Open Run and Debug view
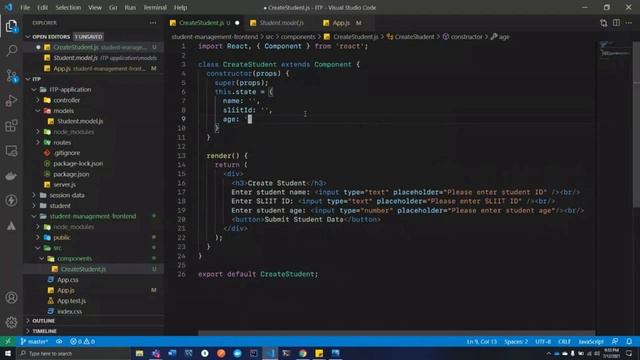The image size is (640, 360). point(11,101)
